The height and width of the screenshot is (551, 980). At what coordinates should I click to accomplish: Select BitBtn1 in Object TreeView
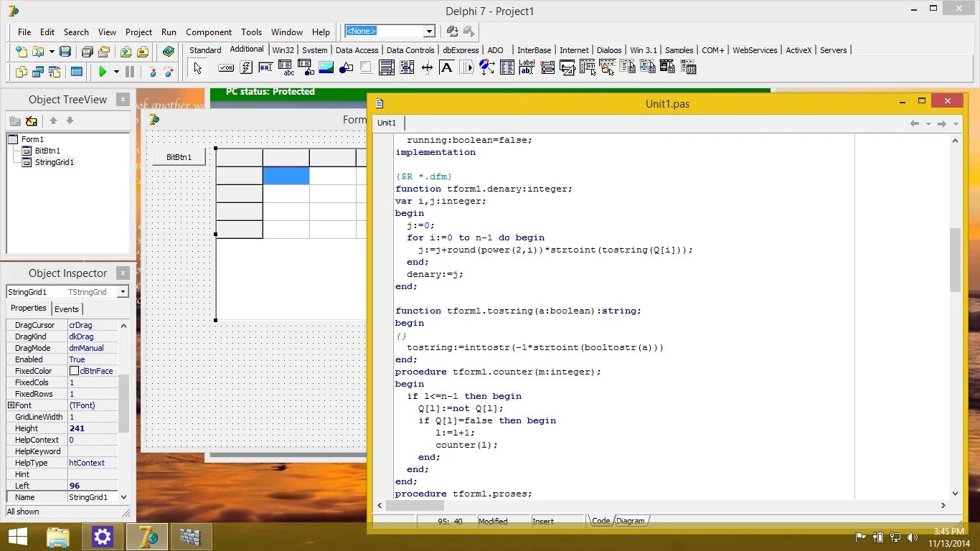tap(47, 151)
